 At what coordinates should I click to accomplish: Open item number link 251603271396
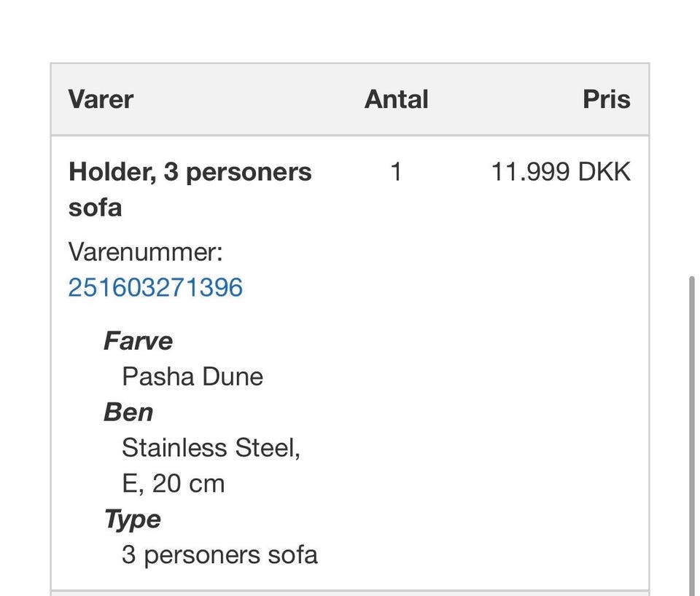coord(155,287)
